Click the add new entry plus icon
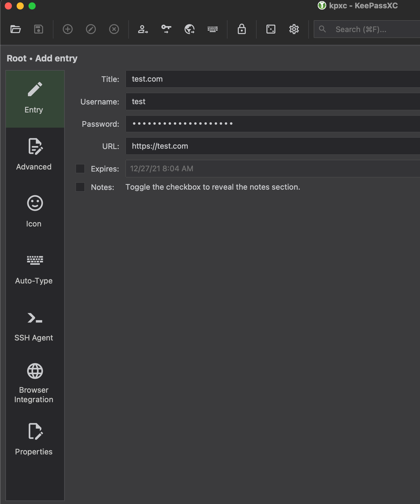420x504 pixels. [x=68, y=29]
